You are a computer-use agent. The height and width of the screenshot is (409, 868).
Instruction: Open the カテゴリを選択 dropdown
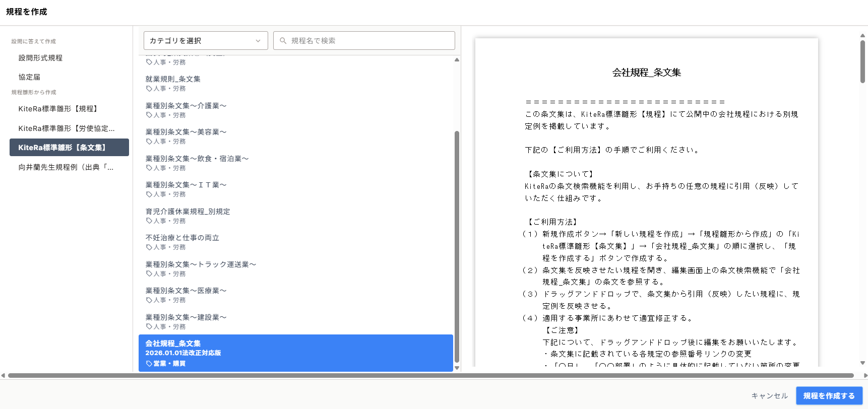pos(206,41)
